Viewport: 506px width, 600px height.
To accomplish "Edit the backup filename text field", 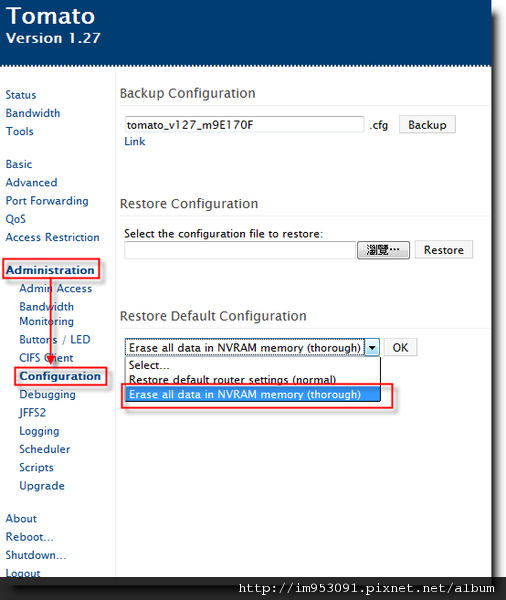I will click(x=244, y=125).
